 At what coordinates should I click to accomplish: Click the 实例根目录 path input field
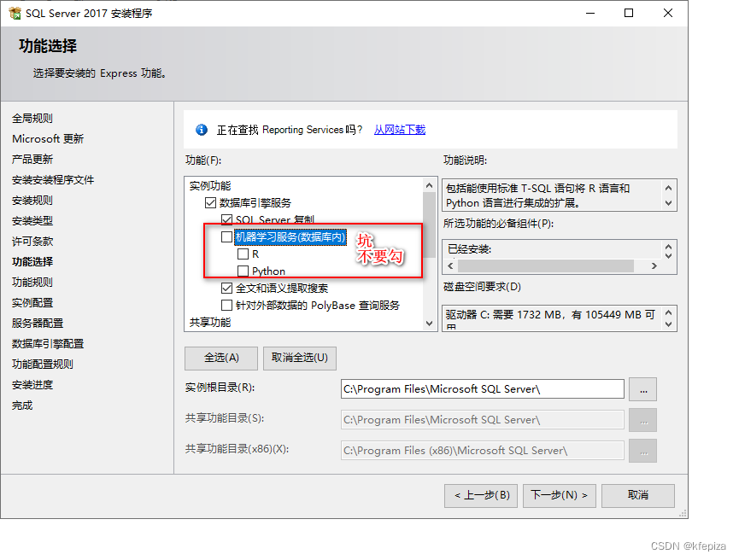(483, 389)
